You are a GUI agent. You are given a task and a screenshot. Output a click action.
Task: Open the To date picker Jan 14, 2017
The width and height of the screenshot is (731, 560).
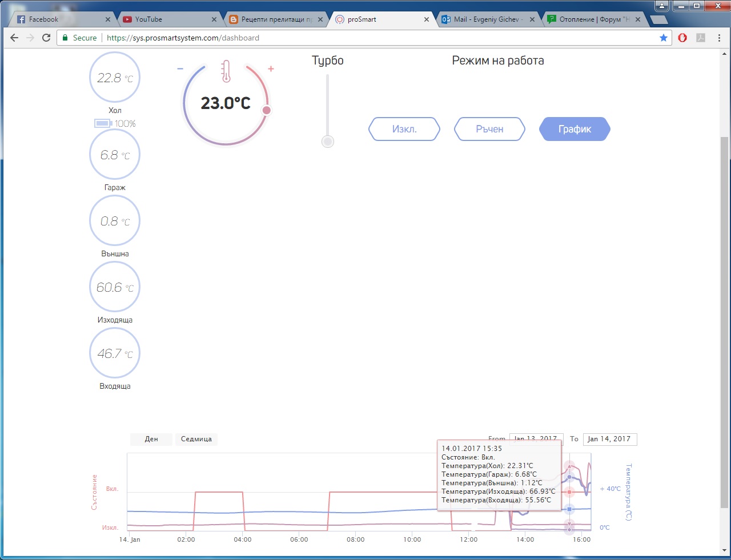pyautogui.click(x=609, y=439)
